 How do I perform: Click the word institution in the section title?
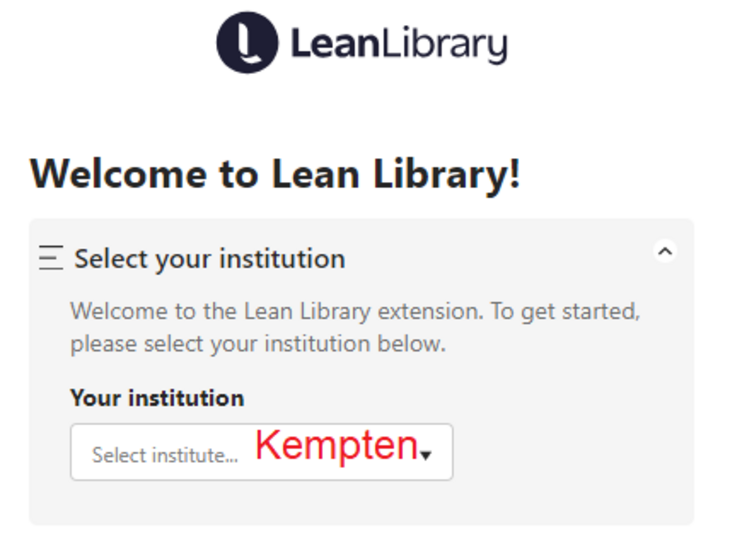[282, 259]
